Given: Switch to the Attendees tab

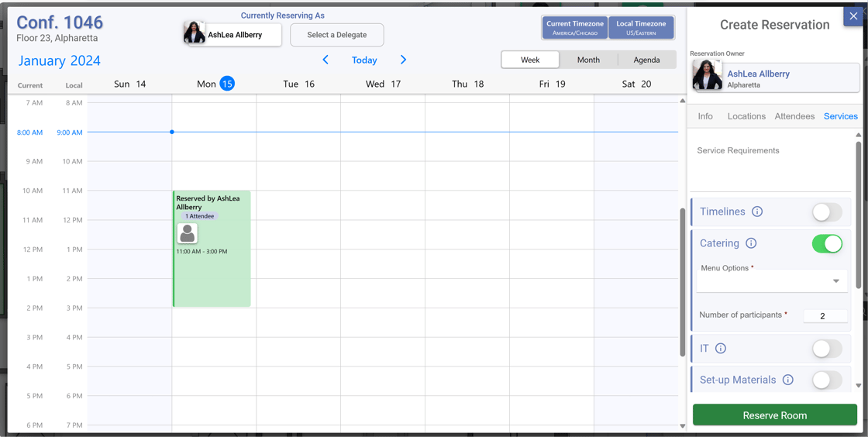Looking at the screenshot, I should coord(794,116).
